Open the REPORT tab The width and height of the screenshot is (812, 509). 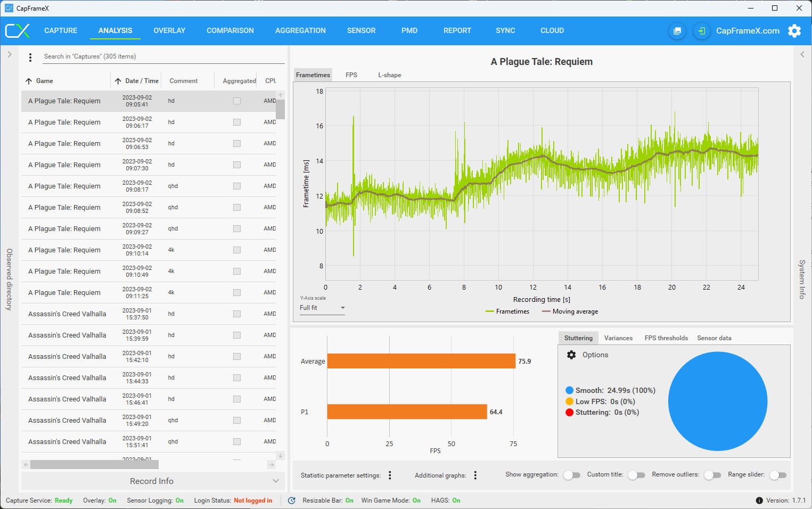(x=457, y=31)
